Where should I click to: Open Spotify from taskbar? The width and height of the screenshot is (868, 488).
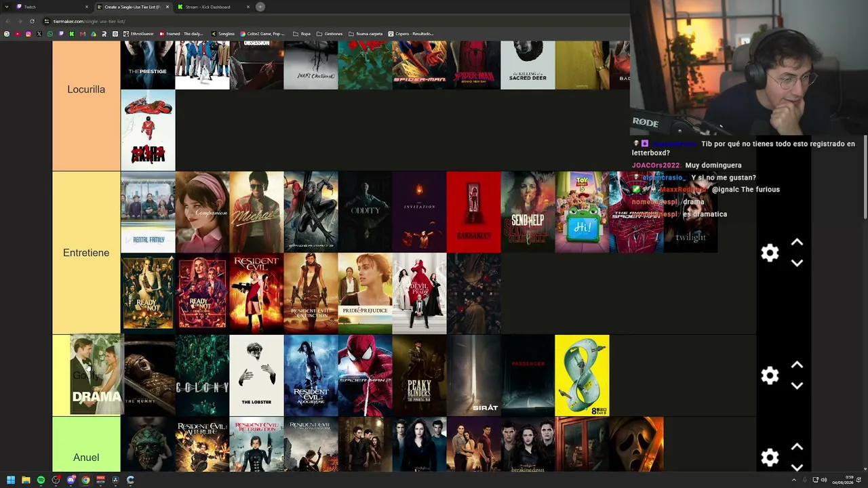coord(41,480)
